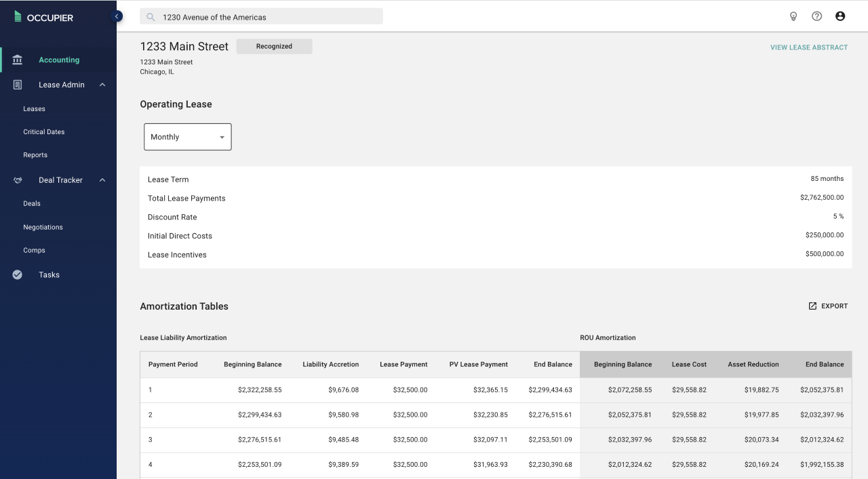This screenshot has height=479, width=868.
Task: Click the $32,230.85 cell
Action: 490,415
